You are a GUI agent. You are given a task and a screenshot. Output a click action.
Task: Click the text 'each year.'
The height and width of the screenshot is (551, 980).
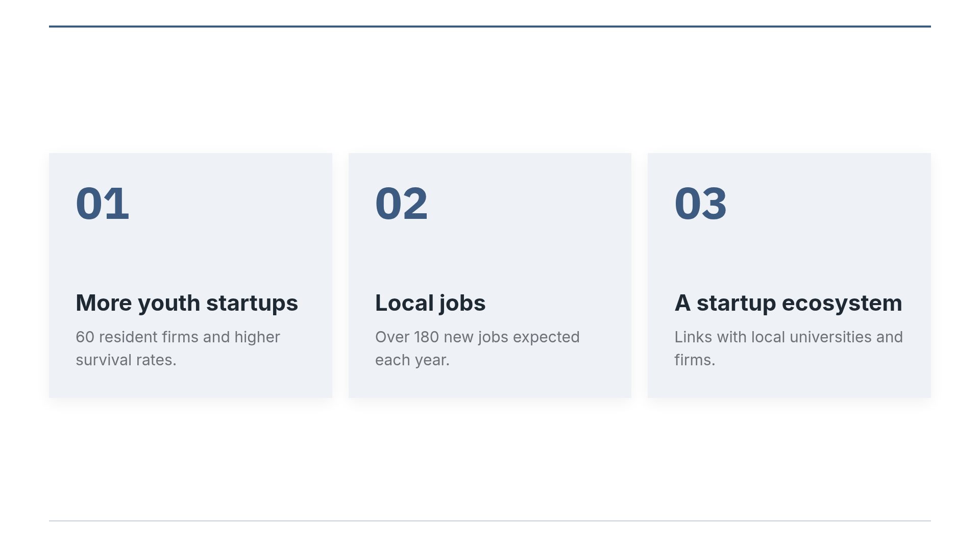(x=412, y=360)
